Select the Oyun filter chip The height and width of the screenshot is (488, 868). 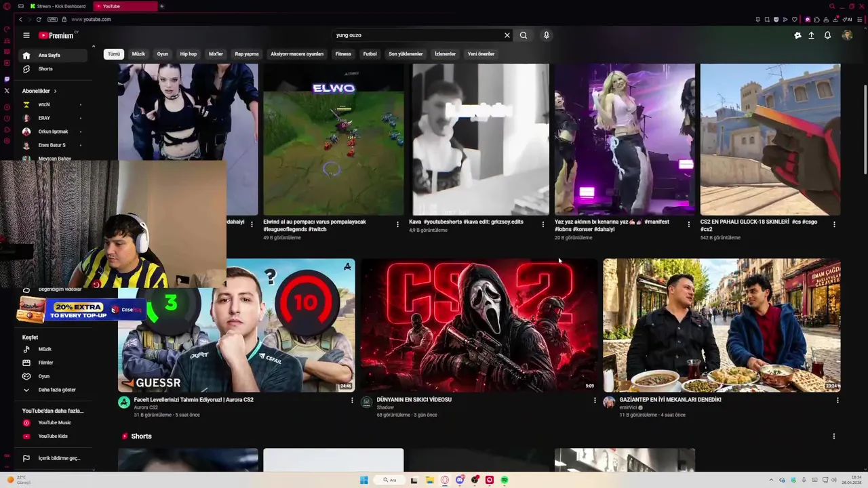[x=163, y=54]
